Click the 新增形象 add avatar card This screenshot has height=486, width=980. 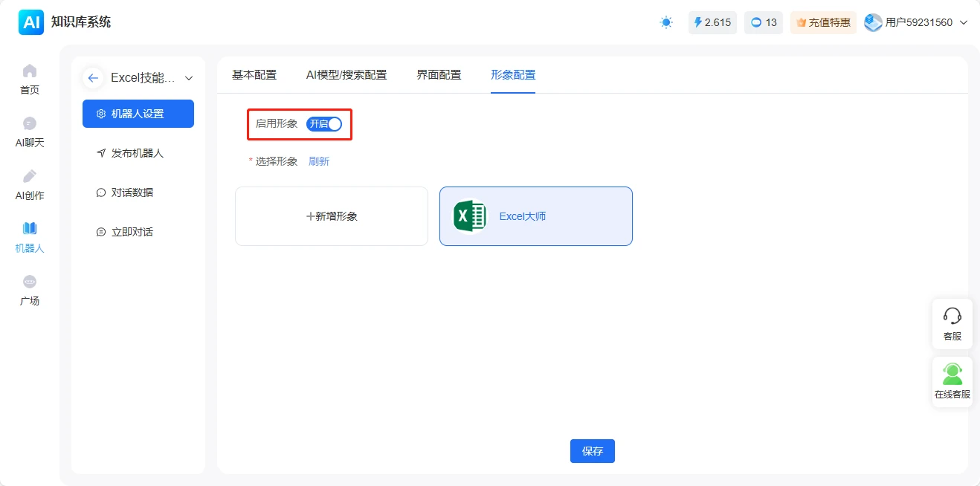click(331, 216)
